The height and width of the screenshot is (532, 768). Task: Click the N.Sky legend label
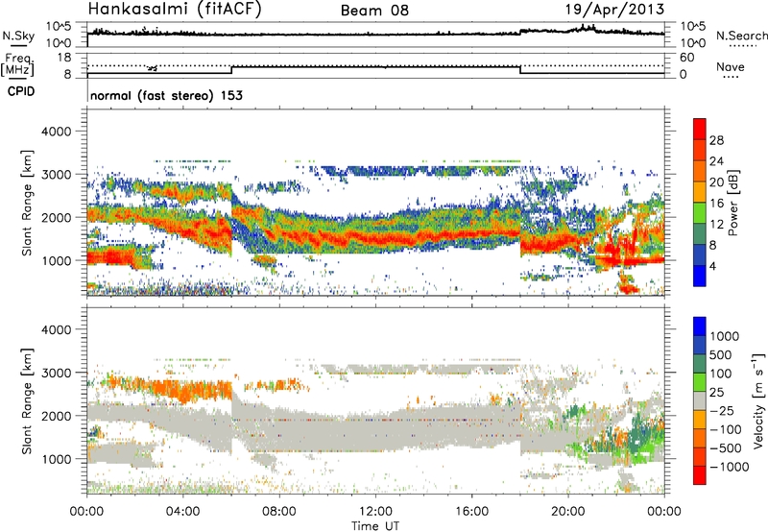pyautogui.click(x=18, y=36)
